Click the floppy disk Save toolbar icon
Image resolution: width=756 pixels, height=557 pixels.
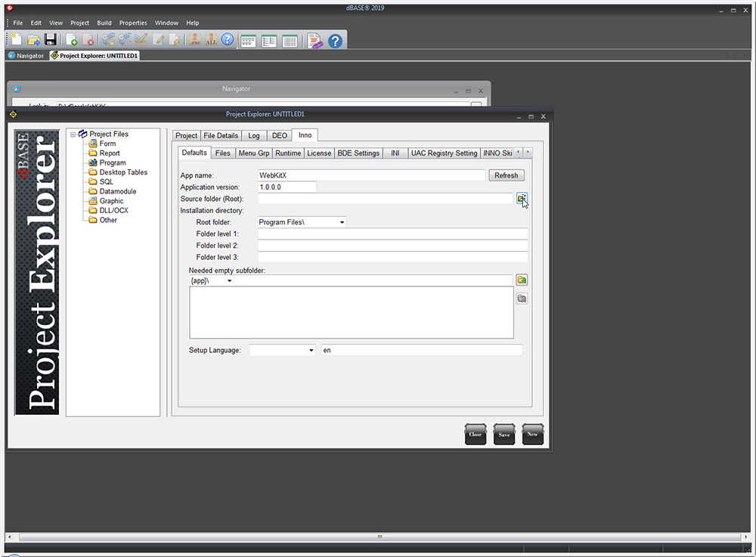(x=51, y=39)
